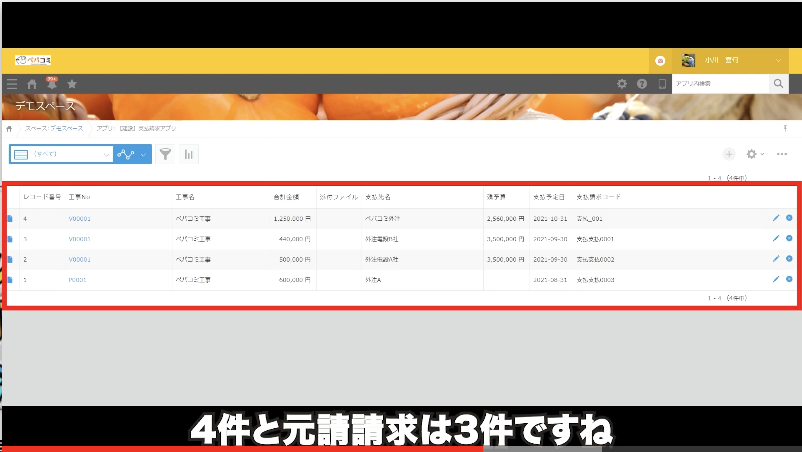
Task: Open the user account menu dropdown
Action: pos(779,61)
